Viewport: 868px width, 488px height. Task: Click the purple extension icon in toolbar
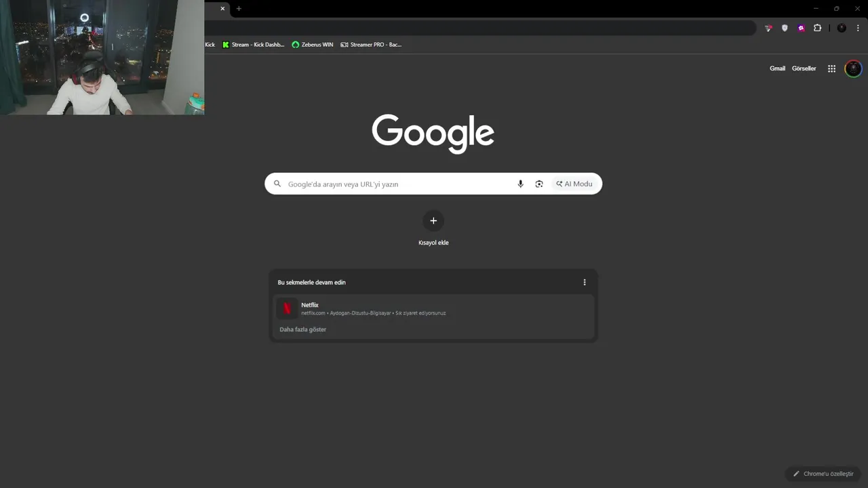pos(801,28)
